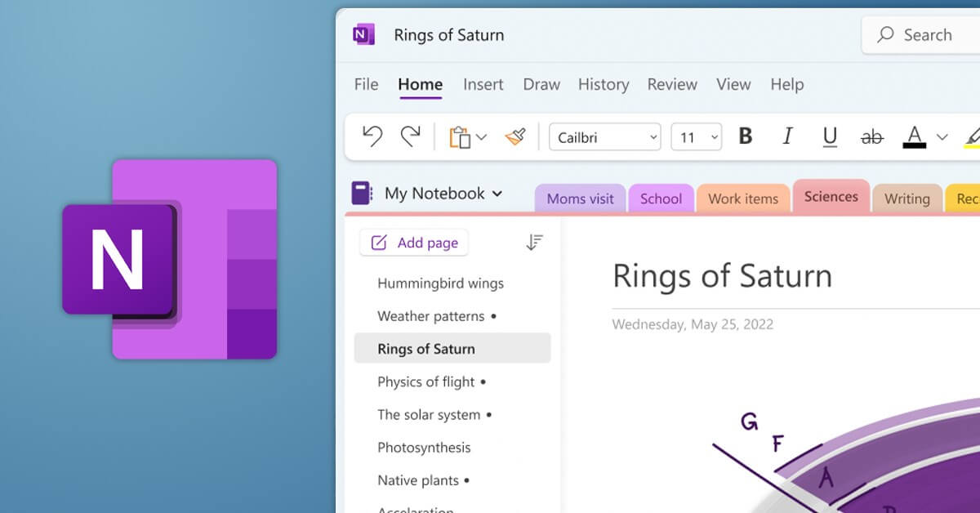980x513 pixels.
Task: Click the page sort icon beside Add page
Action: click(535, 242)
